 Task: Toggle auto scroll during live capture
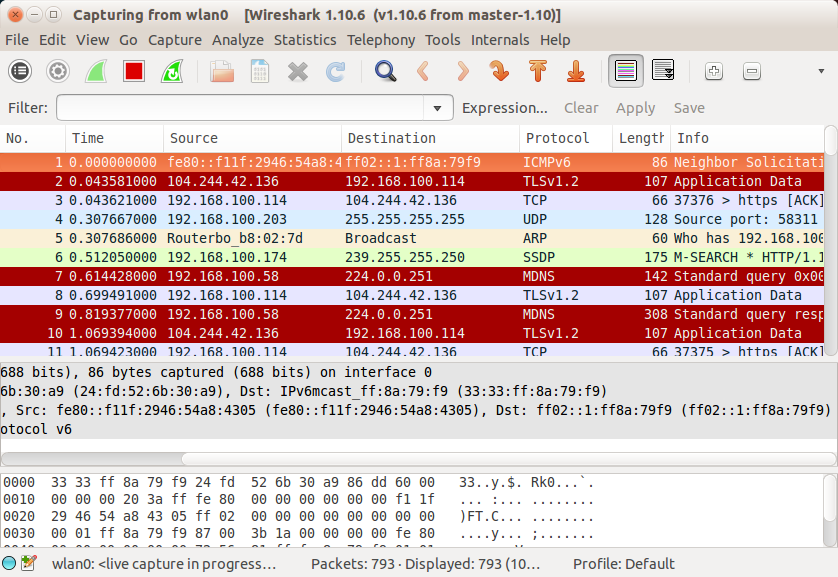(x=663, y=71)
